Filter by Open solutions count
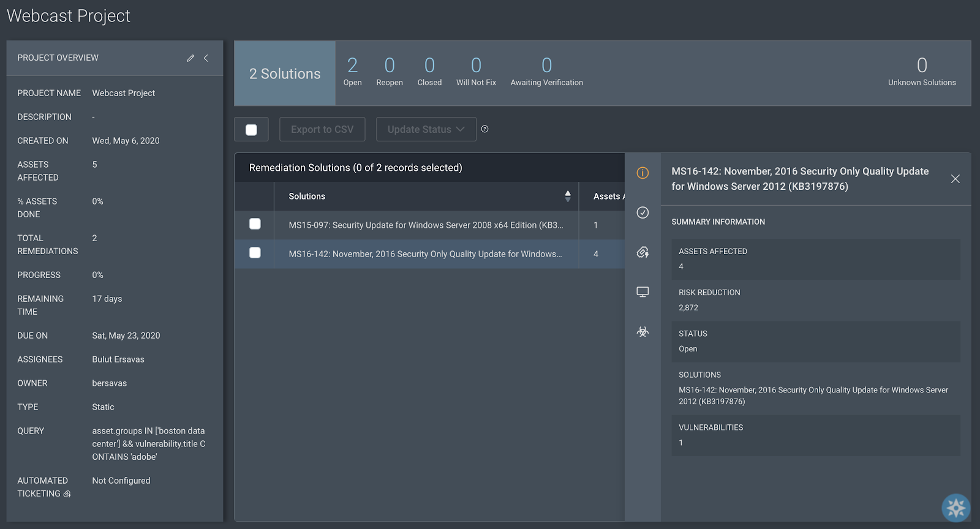 [352, 72]
